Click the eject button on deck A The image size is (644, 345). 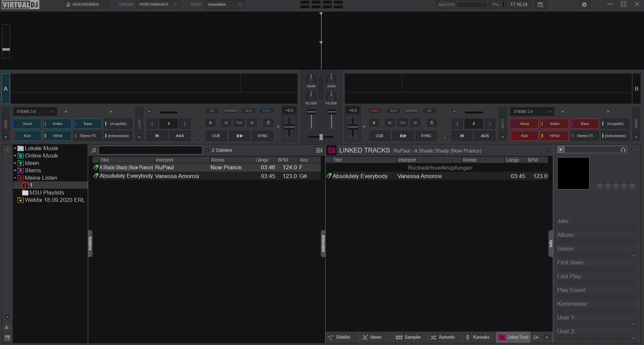(268, 123)
